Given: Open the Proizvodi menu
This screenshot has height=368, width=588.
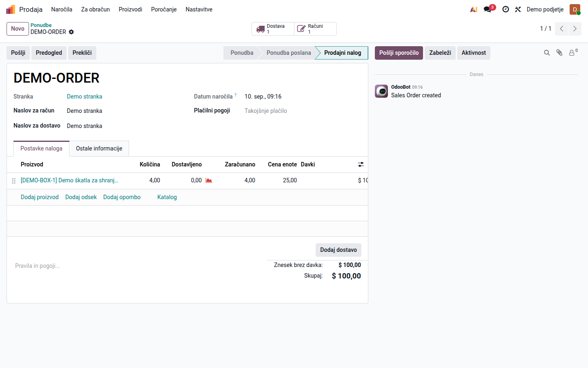Looking at the screenshot, I should point(131,9).
